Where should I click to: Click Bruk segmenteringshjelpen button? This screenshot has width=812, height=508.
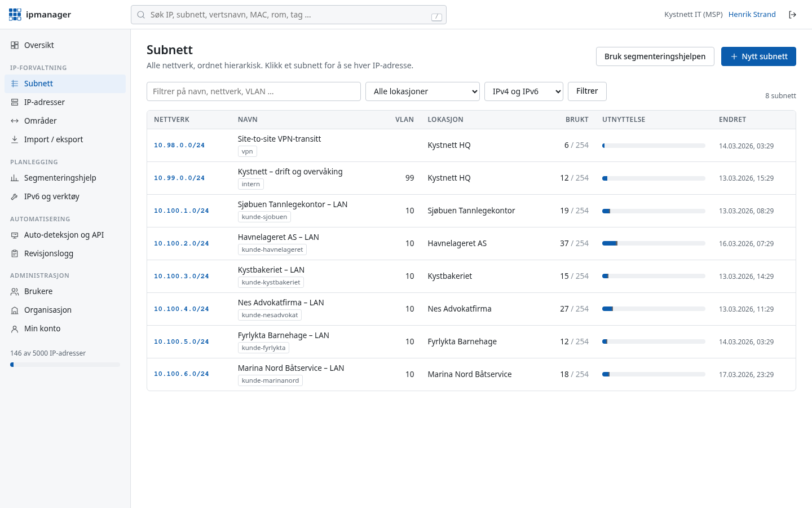tap(655, 56)
